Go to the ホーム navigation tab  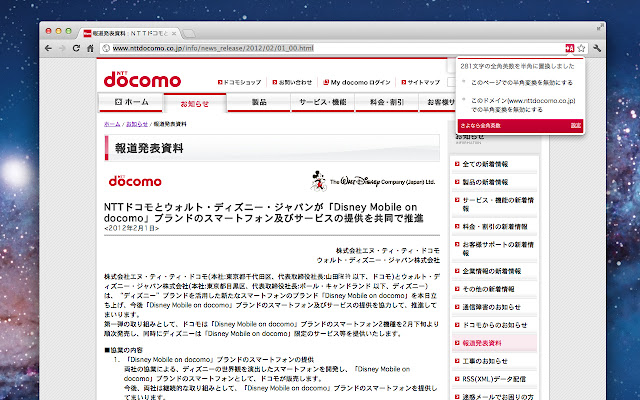(x=131, y=102)
